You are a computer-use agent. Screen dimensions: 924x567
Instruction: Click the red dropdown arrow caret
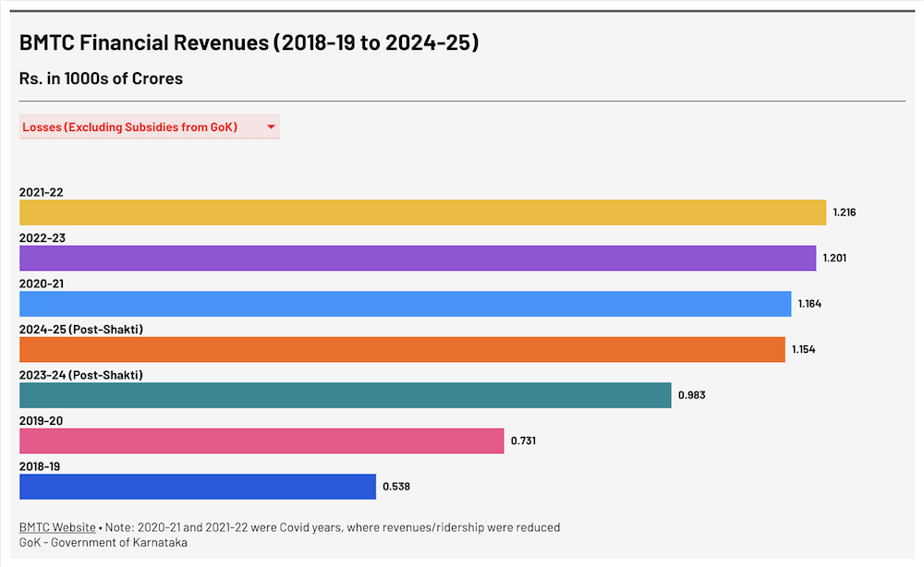(271, 127)
